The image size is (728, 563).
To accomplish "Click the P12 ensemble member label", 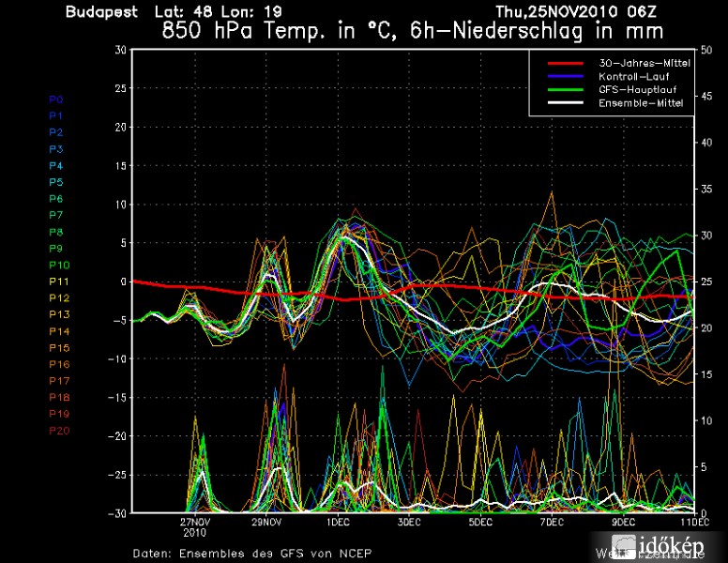I will 59,298.
